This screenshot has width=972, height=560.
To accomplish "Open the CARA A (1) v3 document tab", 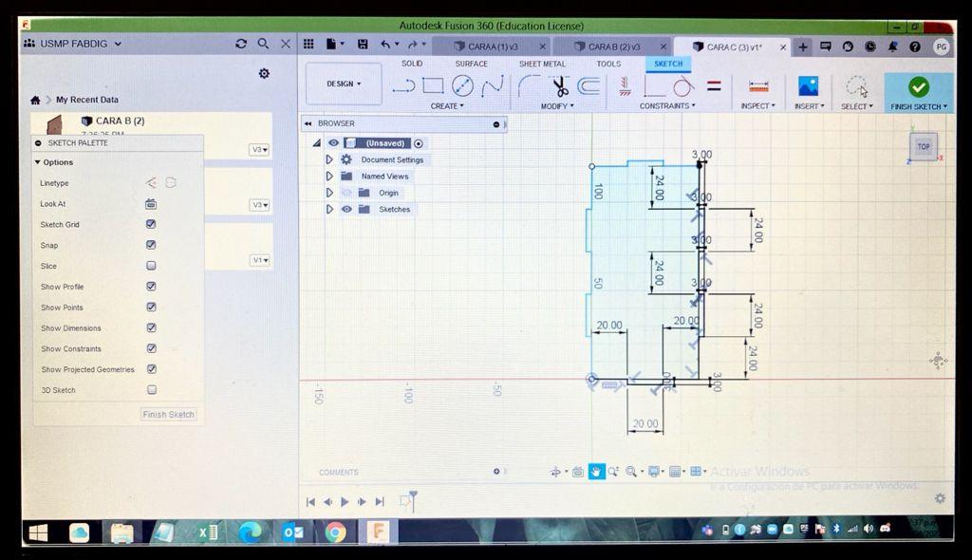I will 493,47.
